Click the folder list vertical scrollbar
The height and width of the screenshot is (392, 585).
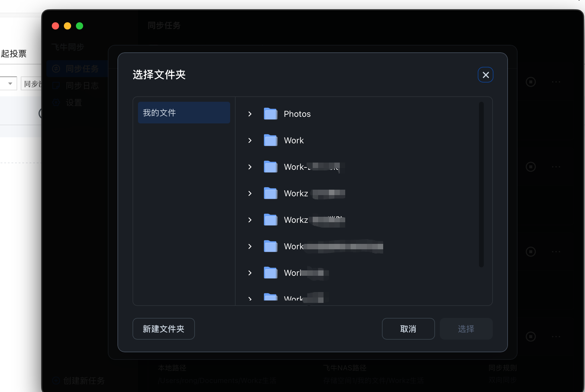[x=481, y=184]
